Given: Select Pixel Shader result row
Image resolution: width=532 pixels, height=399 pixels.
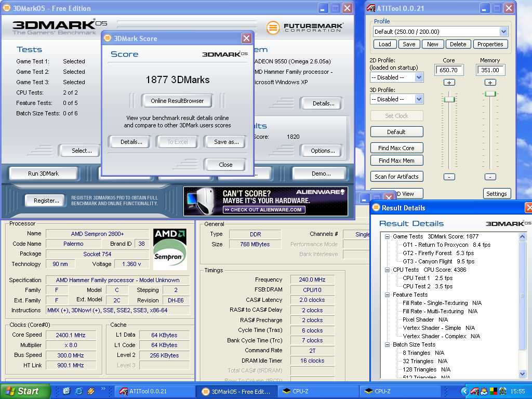Looking at the screenshot, I should [x=425, y=320].
